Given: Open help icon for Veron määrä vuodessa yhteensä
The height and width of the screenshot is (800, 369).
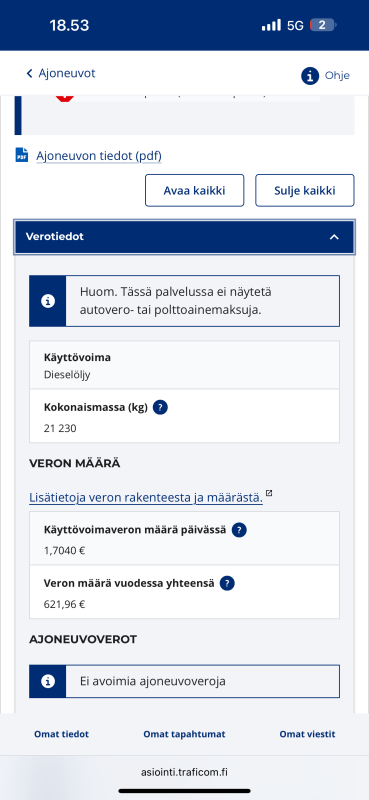Looking at the screenshot, I should coord(227,583).
